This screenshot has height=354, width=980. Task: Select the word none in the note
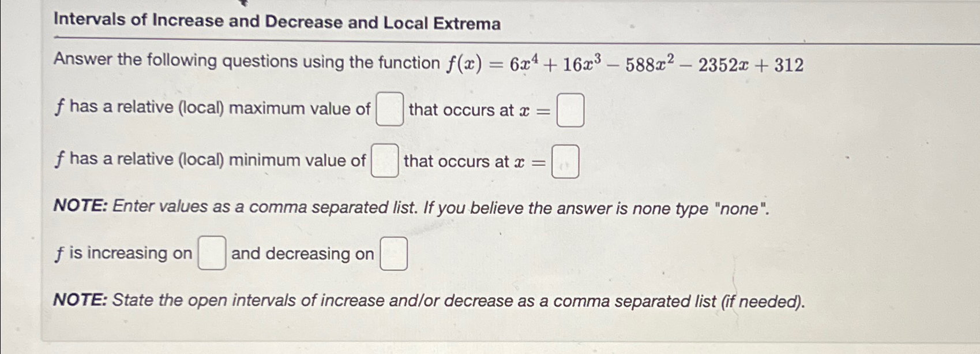tap(740, 207)
